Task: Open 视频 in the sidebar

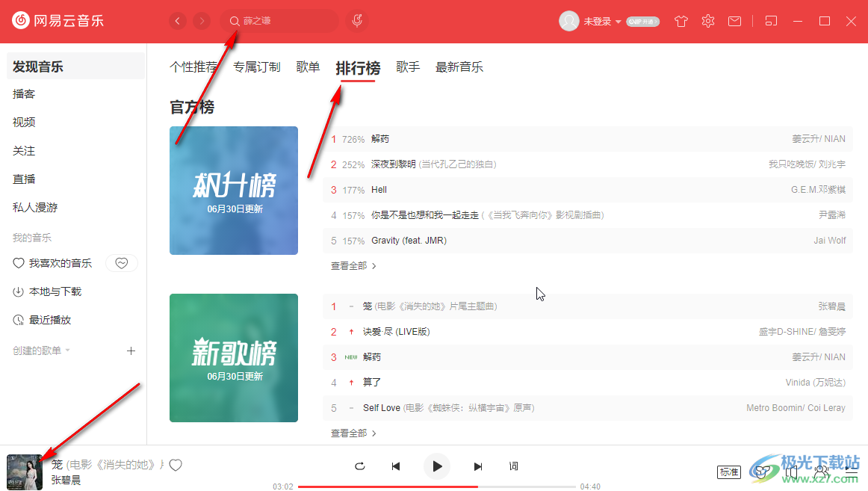Action: coord(24,123)
